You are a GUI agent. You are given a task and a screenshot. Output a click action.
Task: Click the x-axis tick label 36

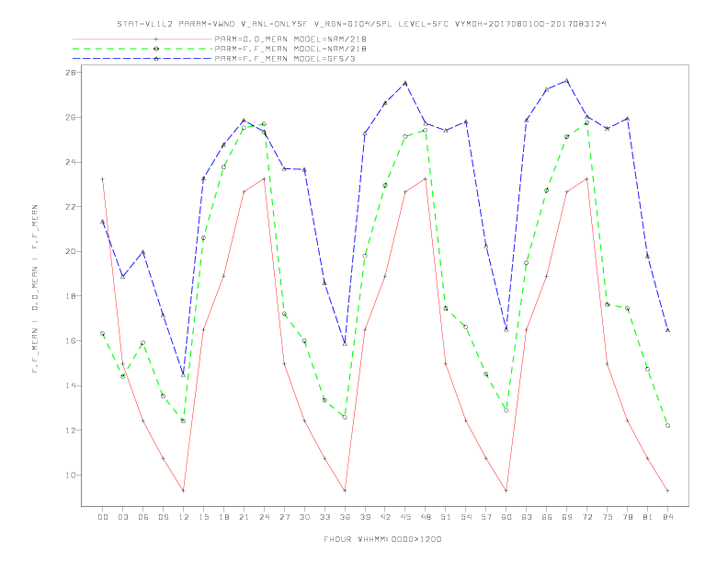click(345, 517)
